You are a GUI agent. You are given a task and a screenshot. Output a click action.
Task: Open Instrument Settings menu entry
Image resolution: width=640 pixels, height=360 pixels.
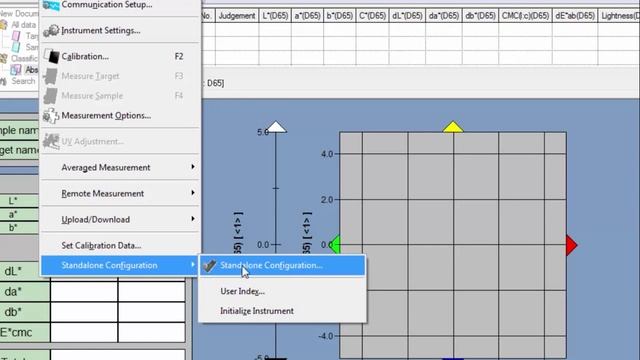point(120,31)
